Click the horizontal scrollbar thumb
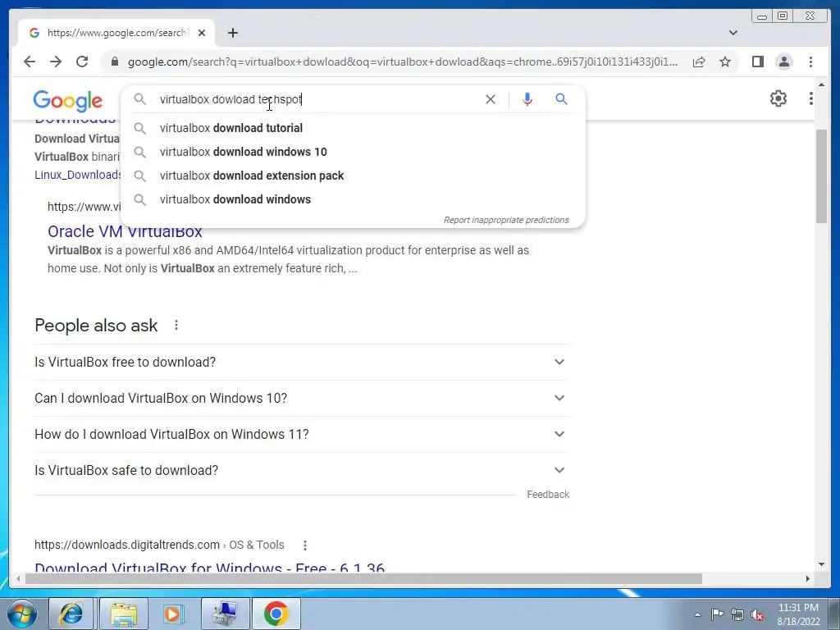The height and width of the screenshot is (630, 840). (363, 578)
